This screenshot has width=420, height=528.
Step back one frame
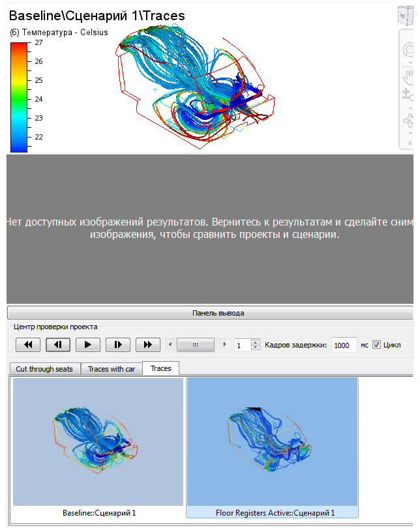click(x=58, y=344)
